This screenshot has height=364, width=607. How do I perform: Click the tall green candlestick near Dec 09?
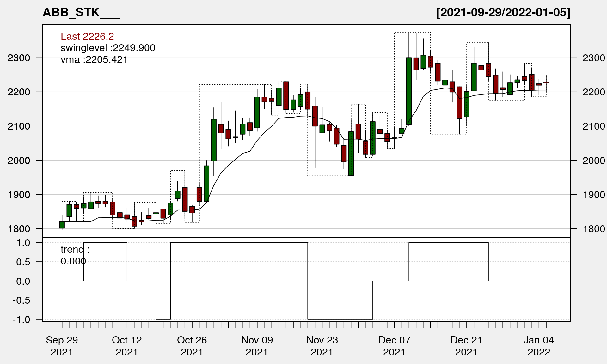[409, 91]
